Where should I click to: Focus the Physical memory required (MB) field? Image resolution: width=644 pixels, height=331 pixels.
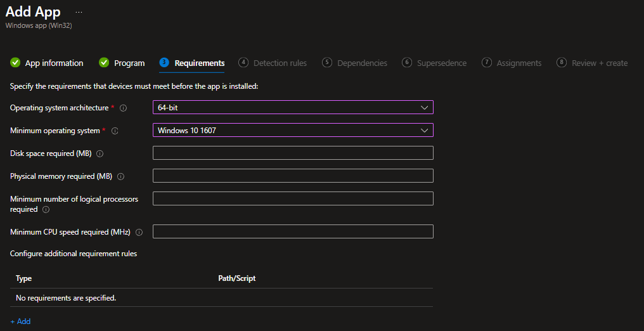click(x=293, y=176)
